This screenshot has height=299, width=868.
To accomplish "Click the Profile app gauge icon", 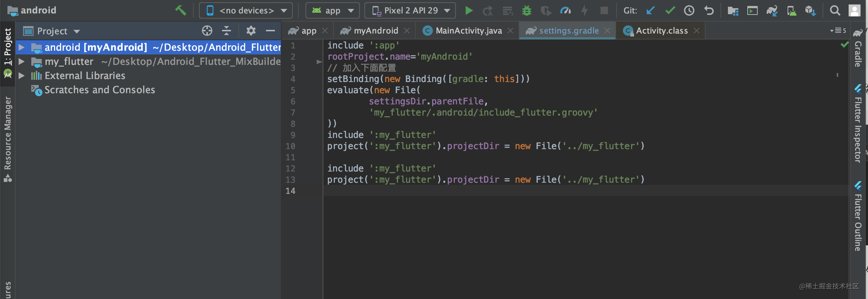I will pos(566,10).
